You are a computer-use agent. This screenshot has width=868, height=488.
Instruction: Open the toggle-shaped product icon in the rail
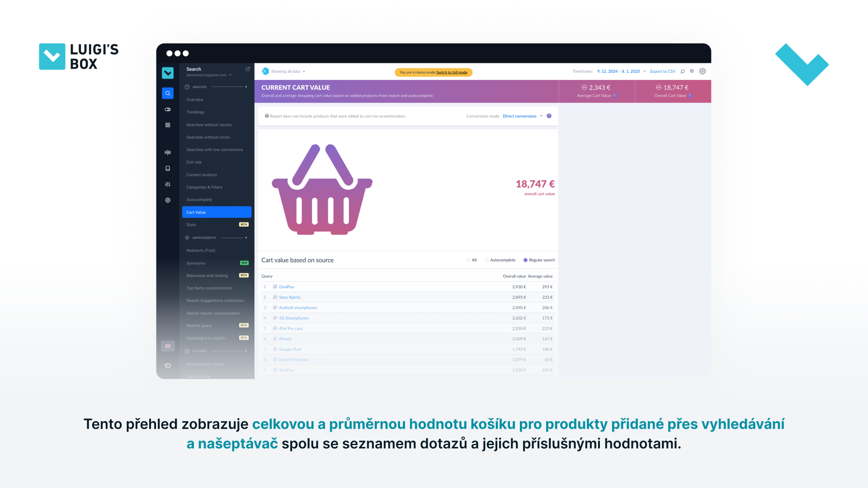pyautogui.click(x=168, y=109)
